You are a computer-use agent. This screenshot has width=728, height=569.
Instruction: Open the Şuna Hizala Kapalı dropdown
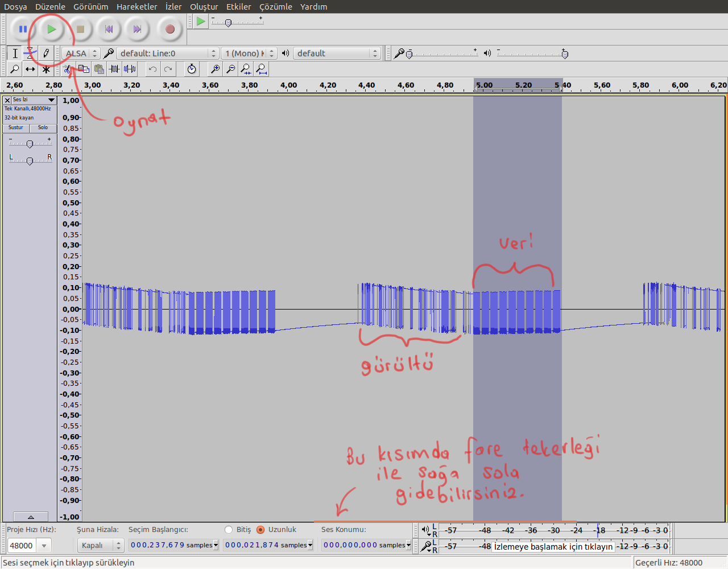(x=100, y=546)
